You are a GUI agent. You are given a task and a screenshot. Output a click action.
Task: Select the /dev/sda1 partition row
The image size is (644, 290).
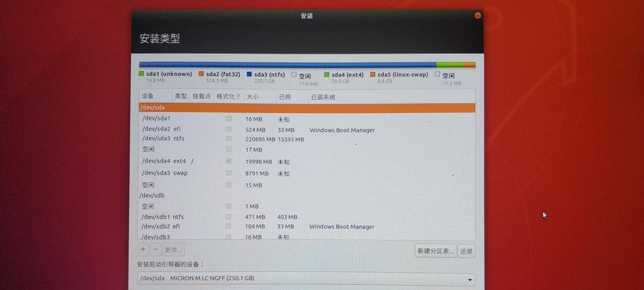tap(307, 119)
